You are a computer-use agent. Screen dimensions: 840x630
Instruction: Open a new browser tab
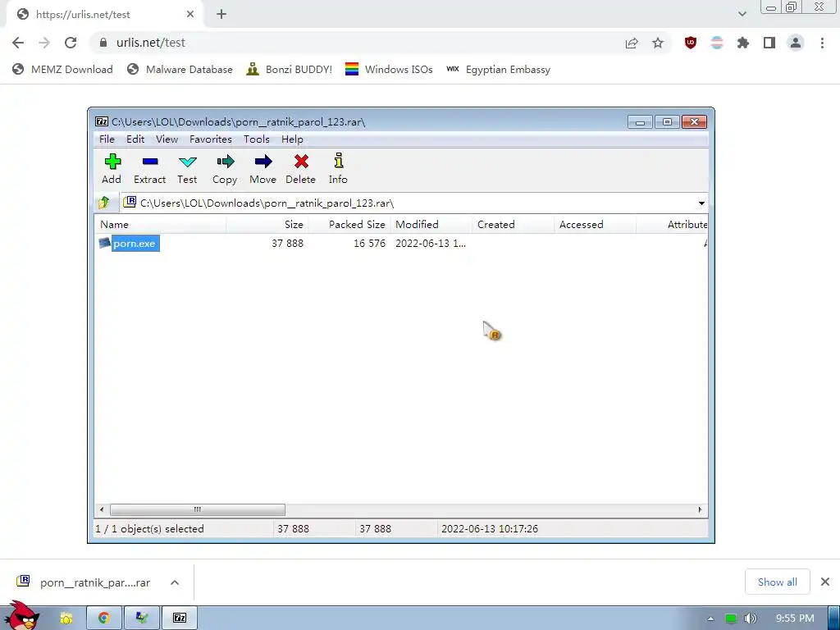point(221,15)
